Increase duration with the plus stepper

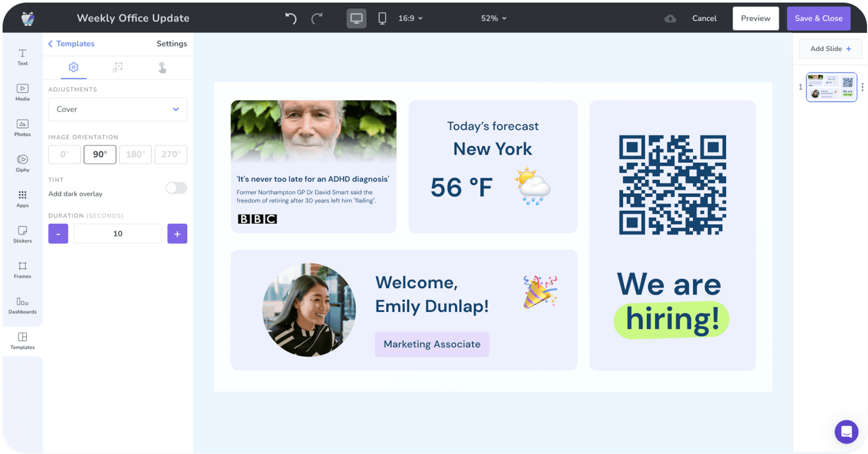pyautogui.click(x=177, y=233)
